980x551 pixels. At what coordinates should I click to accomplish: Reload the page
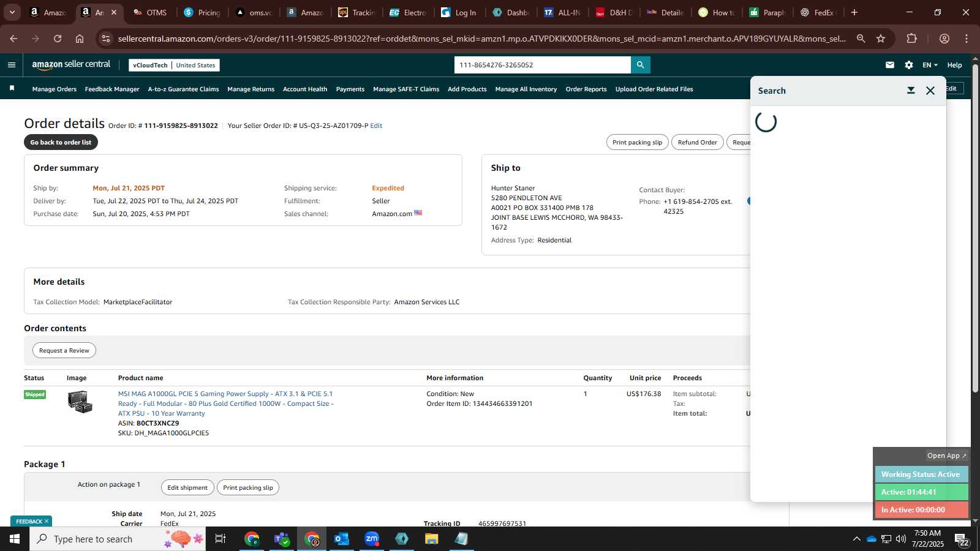point(58,39)
